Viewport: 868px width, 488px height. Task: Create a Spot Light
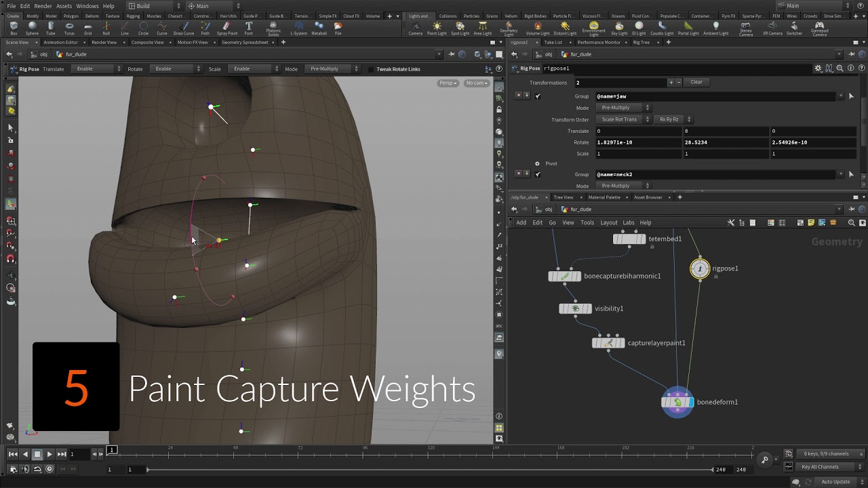point(460,28)
